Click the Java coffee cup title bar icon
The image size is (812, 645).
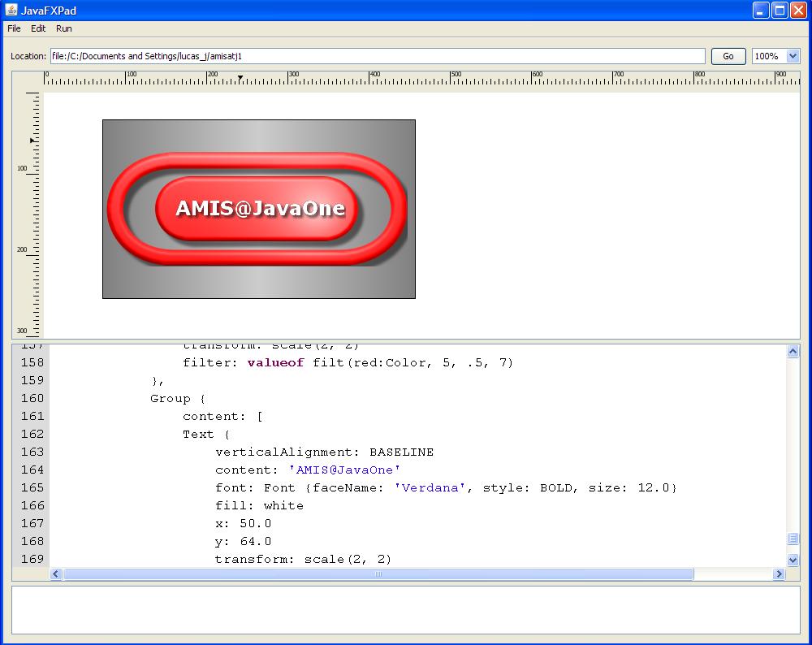pos(11,10)
